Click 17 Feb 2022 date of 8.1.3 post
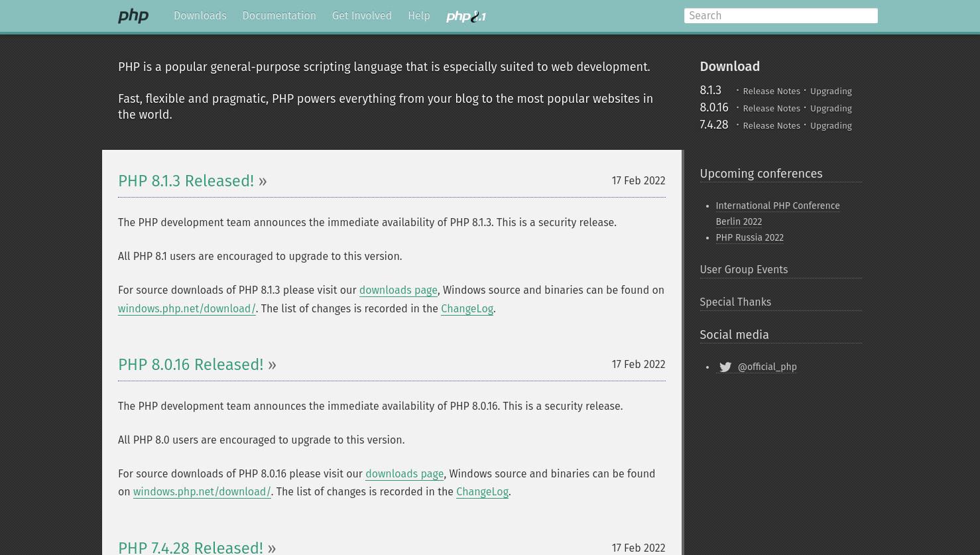980x555 pixels. pyautogui.click(x=638, y=181)
